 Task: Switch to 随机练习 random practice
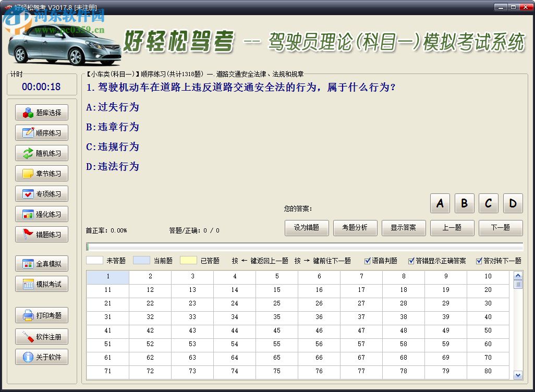click(41, 153)
